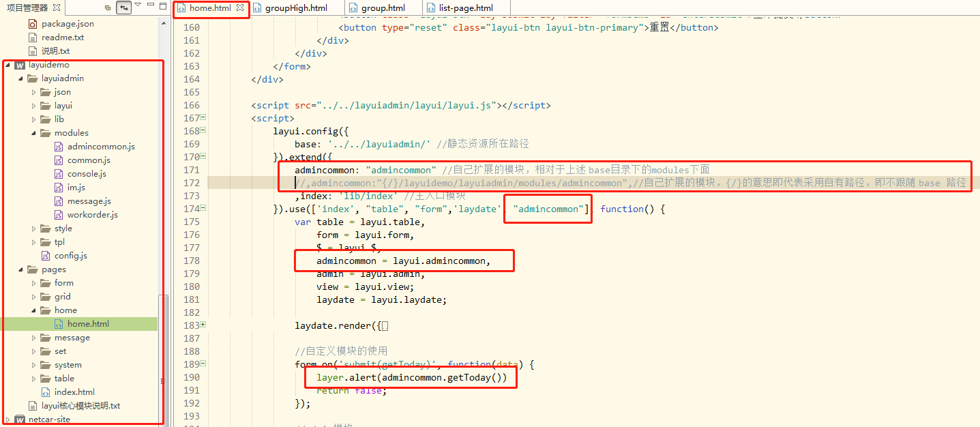Fold the use function at line 174
Screen dimensions: 980x427
pyautogui.click(x=203, y=208)
